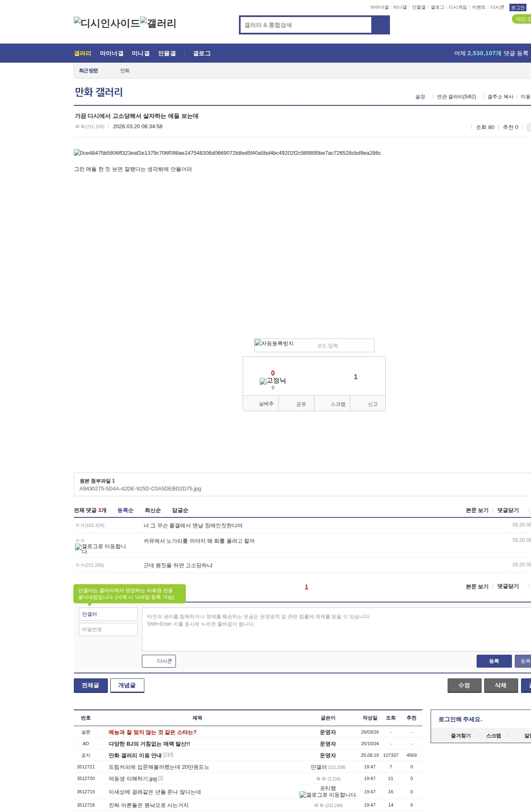Viewport: 531px width, 812px height.
Task: Click the 삭제 delete button
Action: point(501,685)
